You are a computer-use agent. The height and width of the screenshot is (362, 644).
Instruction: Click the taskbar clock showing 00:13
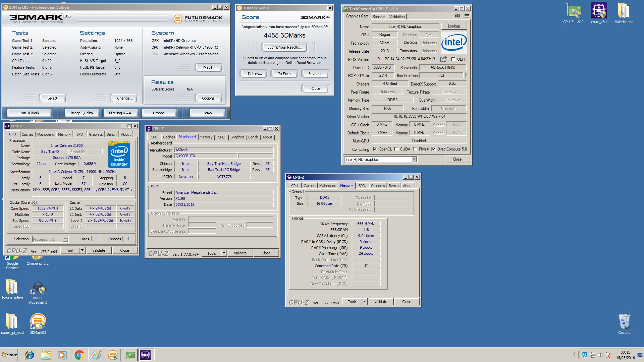(x=625, y=355)
